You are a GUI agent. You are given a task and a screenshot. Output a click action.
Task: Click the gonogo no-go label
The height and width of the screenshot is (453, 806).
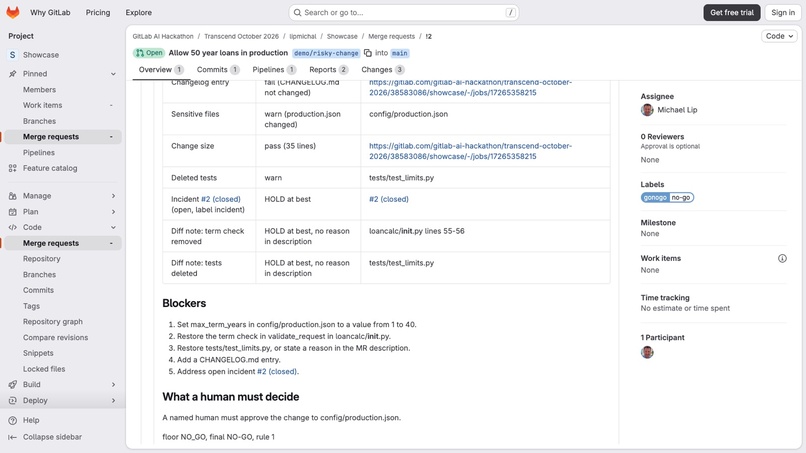click(667, 197)
